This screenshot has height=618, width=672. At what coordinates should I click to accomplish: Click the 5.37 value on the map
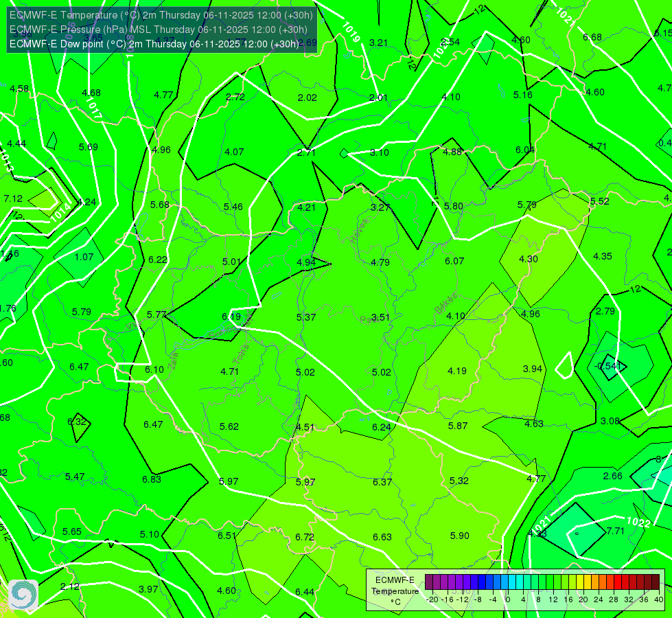click(x=306, y=317)
